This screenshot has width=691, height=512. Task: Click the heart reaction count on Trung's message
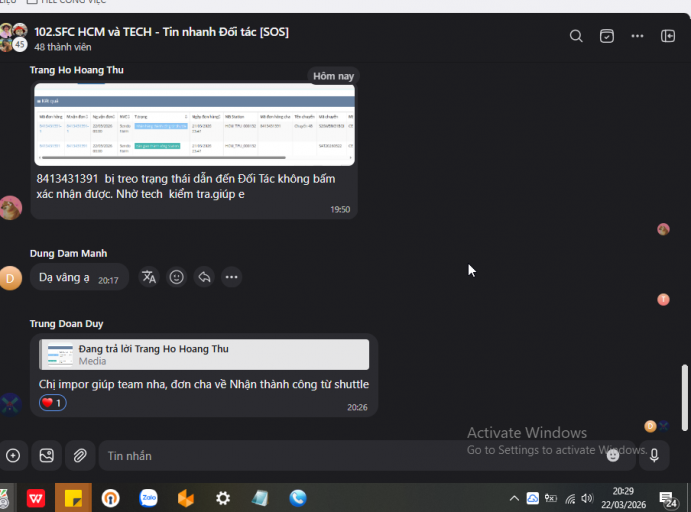click(52, 403)
